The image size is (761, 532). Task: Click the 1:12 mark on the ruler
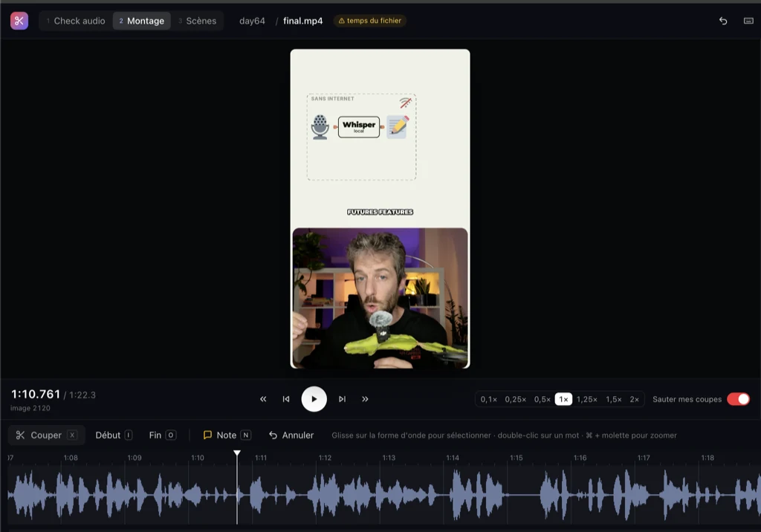coord(326,458)
